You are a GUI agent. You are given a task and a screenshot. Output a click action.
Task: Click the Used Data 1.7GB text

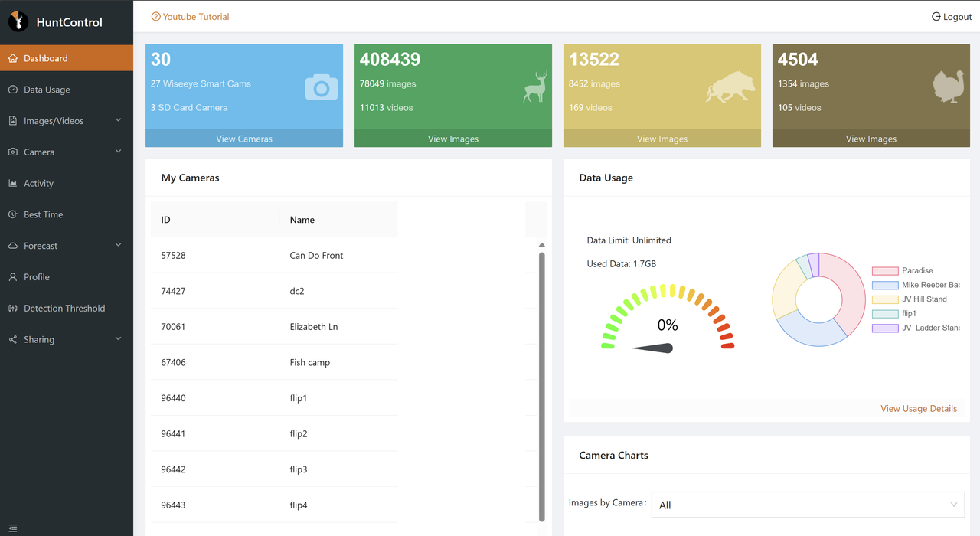point(621,263)
